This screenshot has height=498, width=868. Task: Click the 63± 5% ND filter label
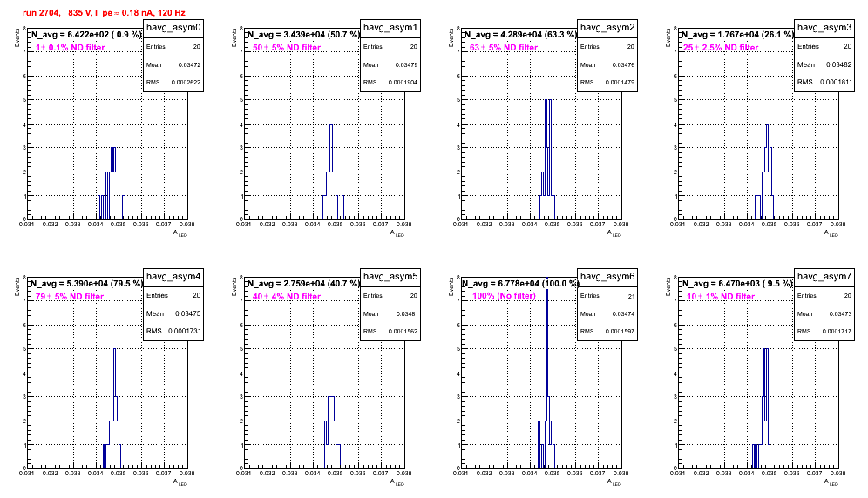[x=504, y=48]
